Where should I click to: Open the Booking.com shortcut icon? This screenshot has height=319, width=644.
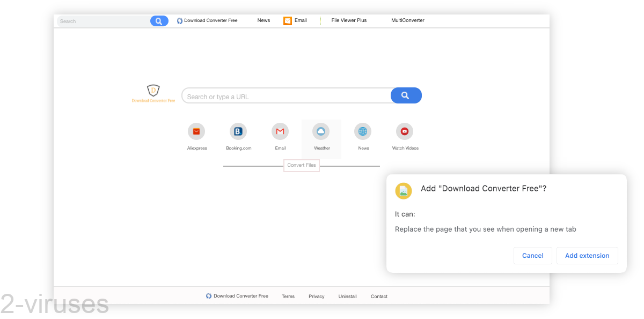tap(238, 131)
